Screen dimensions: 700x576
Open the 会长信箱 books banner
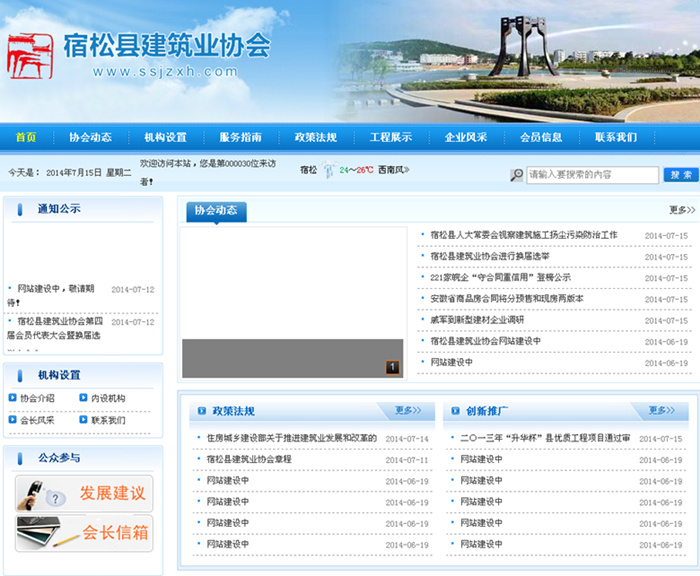(84, 533)
